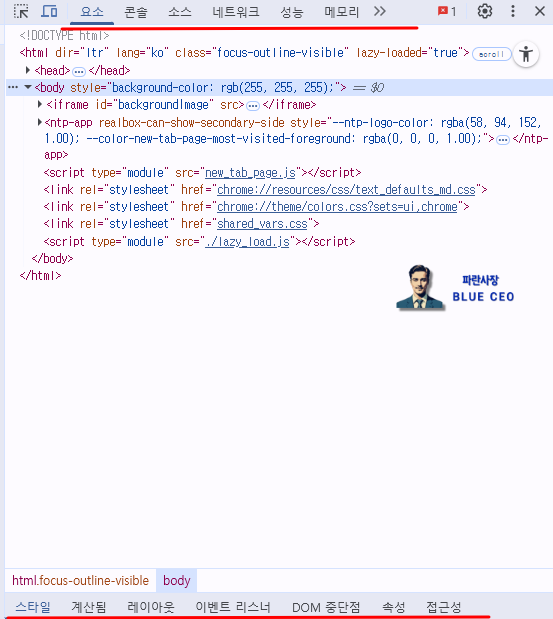Close the DevTools panel

click(540, 11)
